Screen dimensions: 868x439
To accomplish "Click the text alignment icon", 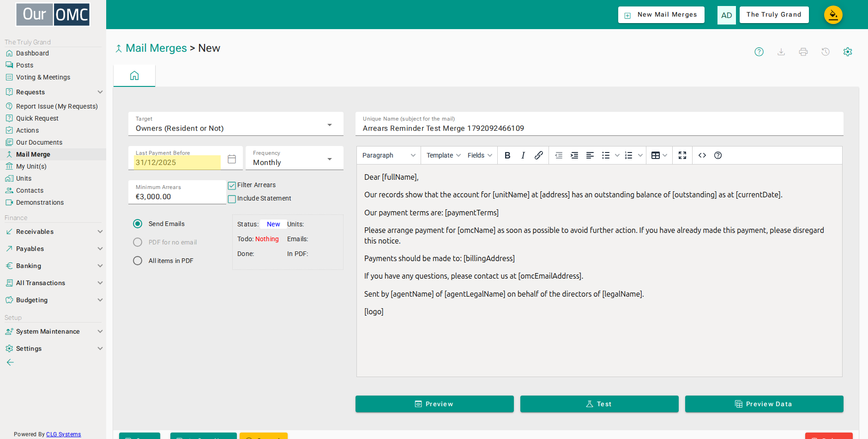I will (x=590, y=155).
